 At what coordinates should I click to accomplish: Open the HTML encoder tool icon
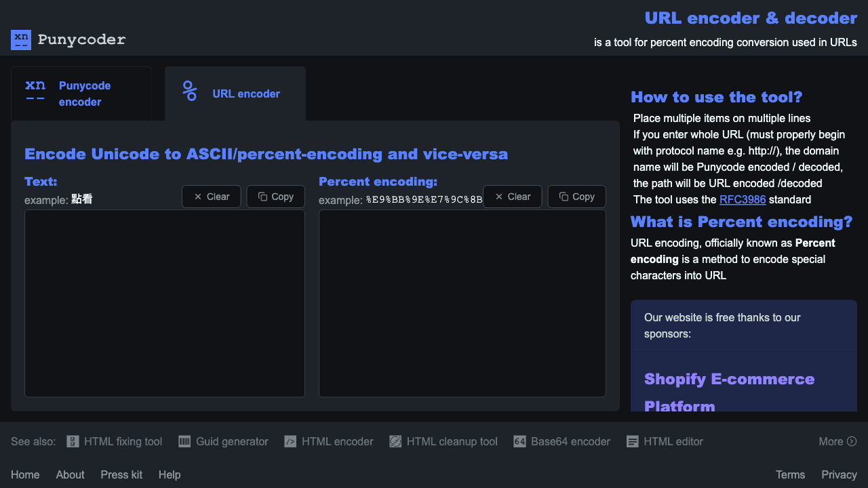coord(290,441)
